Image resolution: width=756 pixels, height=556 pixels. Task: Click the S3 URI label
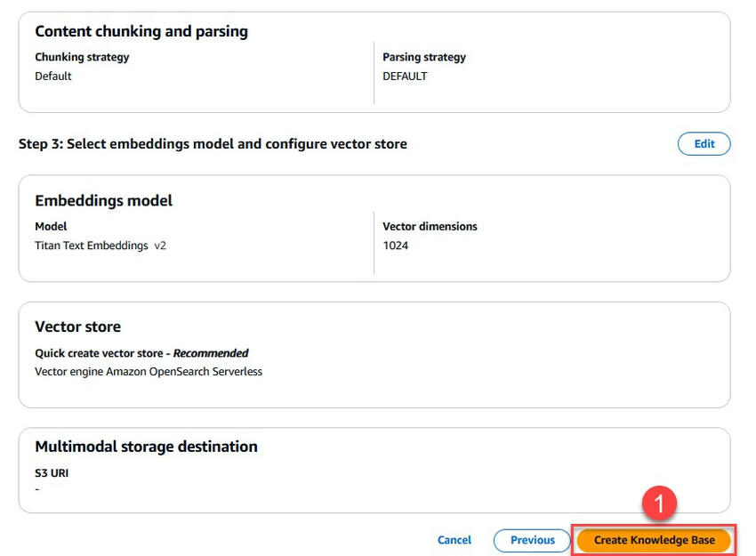click(52, 473)
